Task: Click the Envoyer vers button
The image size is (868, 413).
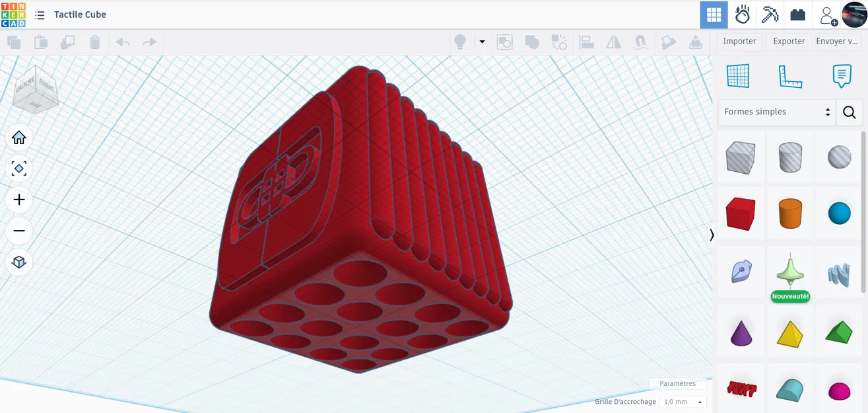Action: (838, 41)
